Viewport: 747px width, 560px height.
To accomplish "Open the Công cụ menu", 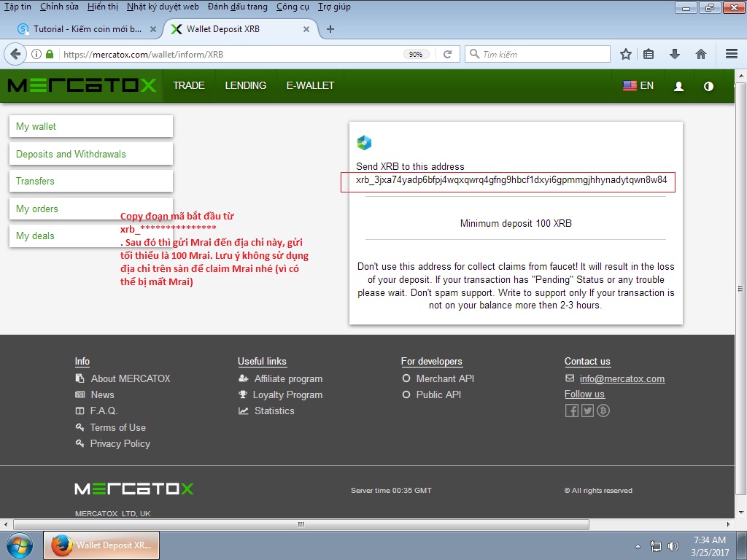I will click(293, 7).
